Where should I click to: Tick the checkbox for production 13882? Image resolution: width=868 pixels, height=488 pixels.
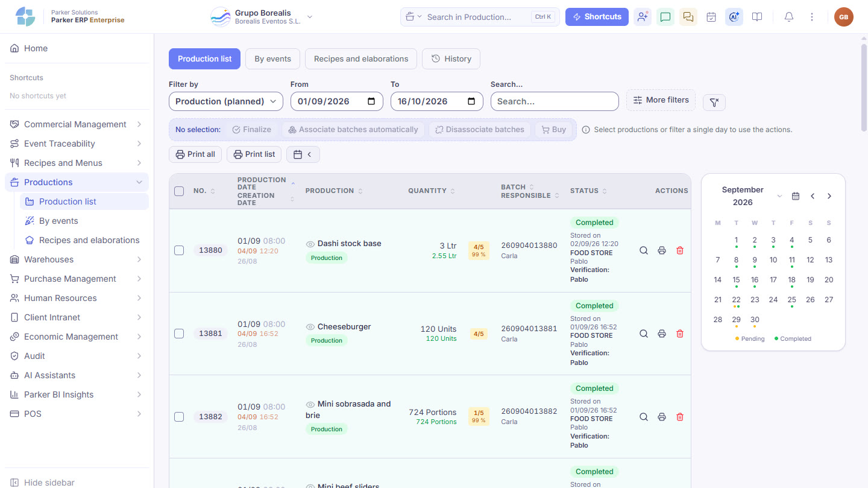click(x=179, y=417)
